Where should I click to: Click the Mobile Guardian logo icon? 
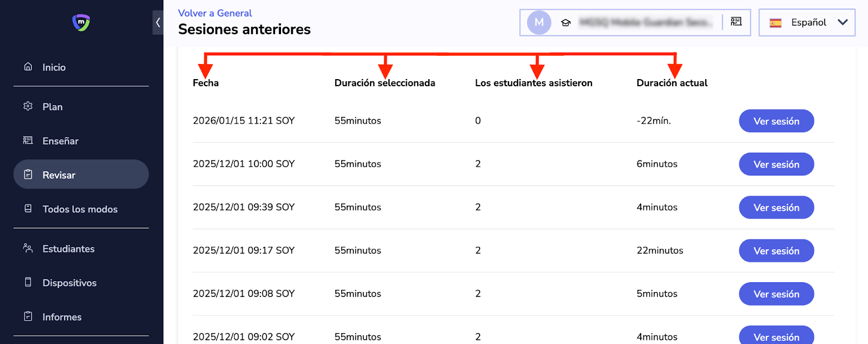click(81, 22)
